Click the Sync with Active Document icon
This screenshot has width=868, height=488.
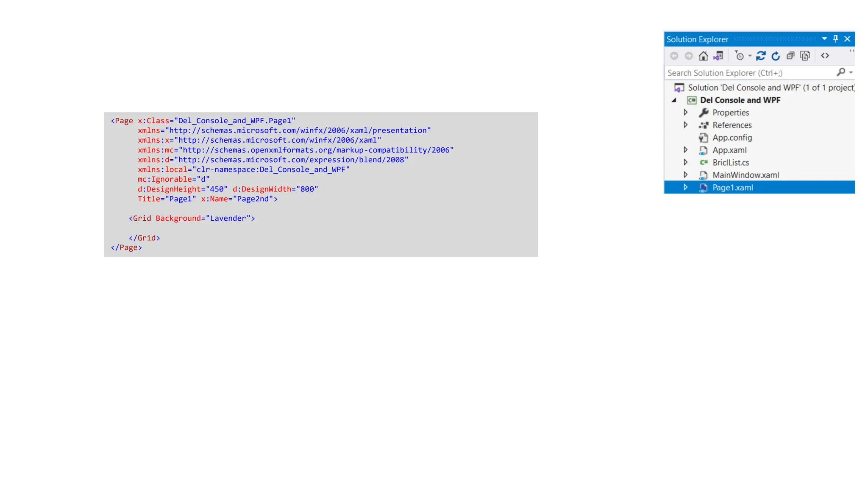(x=761, y=56)
